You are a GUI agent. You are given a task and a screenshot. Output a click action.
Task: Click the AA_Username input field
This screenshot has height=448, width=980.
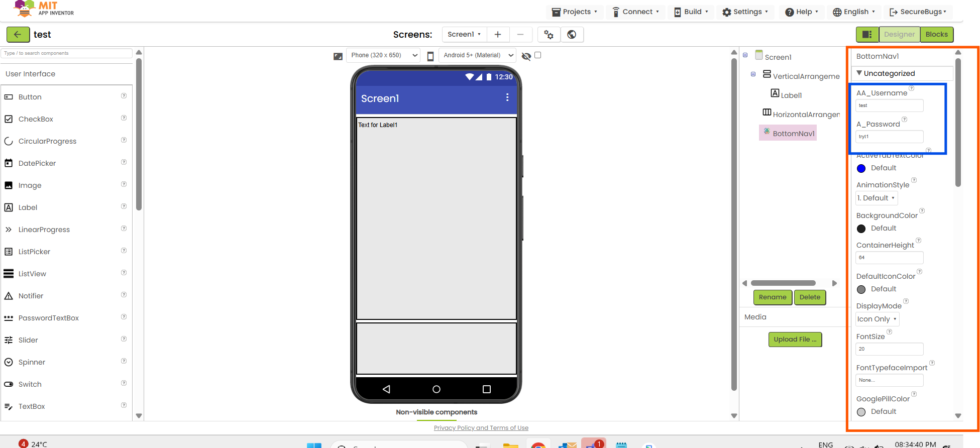(889, 105)
